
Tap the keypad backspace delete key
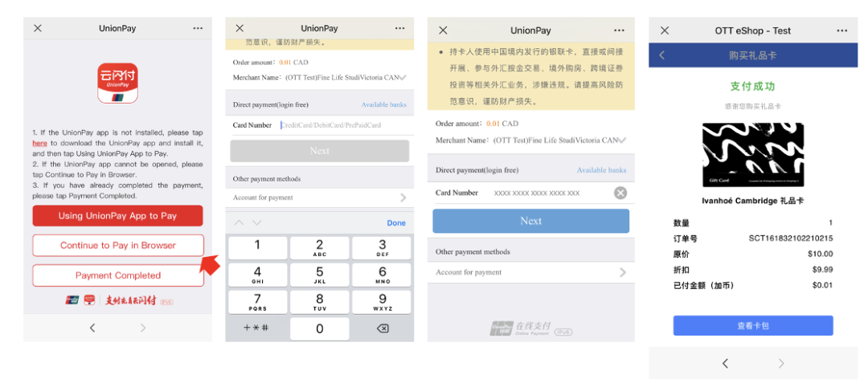coord(382,328)
